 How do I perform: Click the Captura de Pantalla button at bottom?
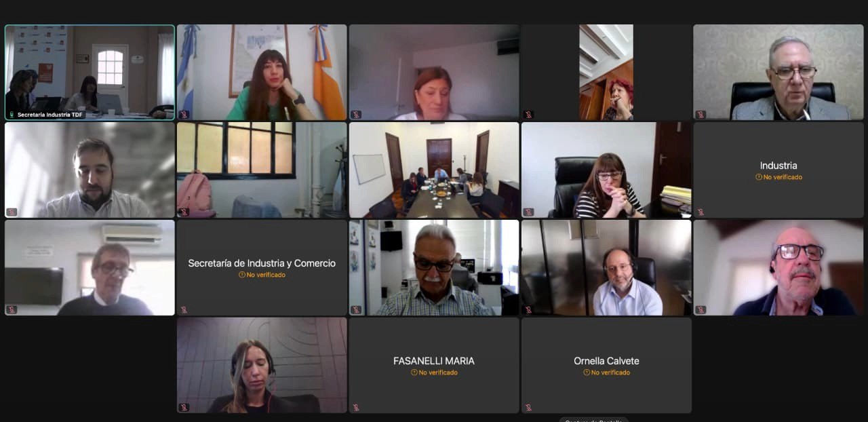pyautogui.click(x=594, y=419)
